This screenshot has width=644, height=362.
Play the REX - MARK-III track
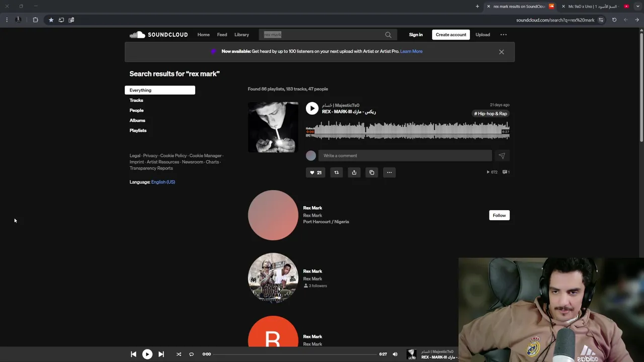point(312,108)
